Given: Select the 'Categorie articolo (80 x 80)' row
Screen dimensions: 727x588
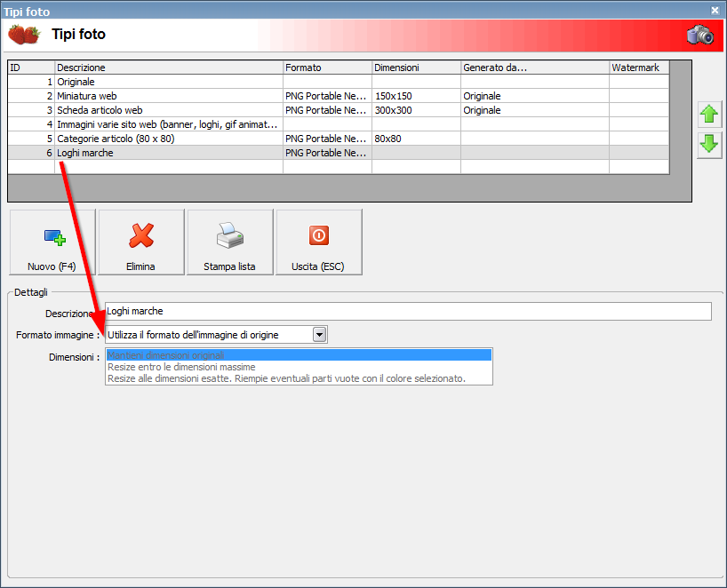Looking at the screenshot, I should coord(339,139).
